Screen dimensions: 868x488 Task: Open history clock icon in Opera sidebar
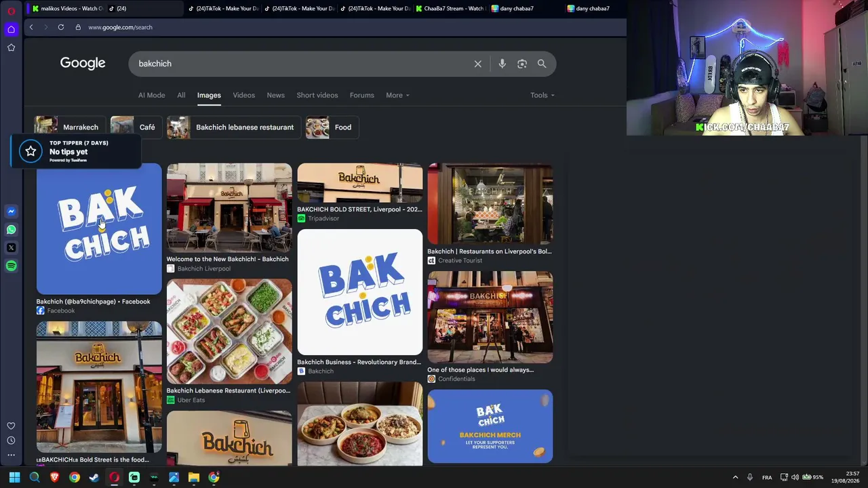point(12,441)
